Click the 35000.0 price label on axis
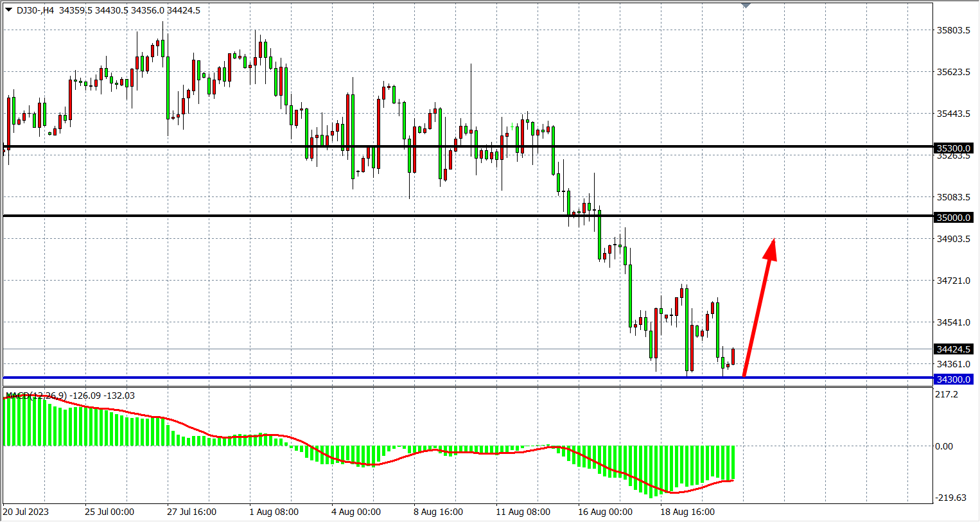 pyautogui.click(x=953, y=218)
